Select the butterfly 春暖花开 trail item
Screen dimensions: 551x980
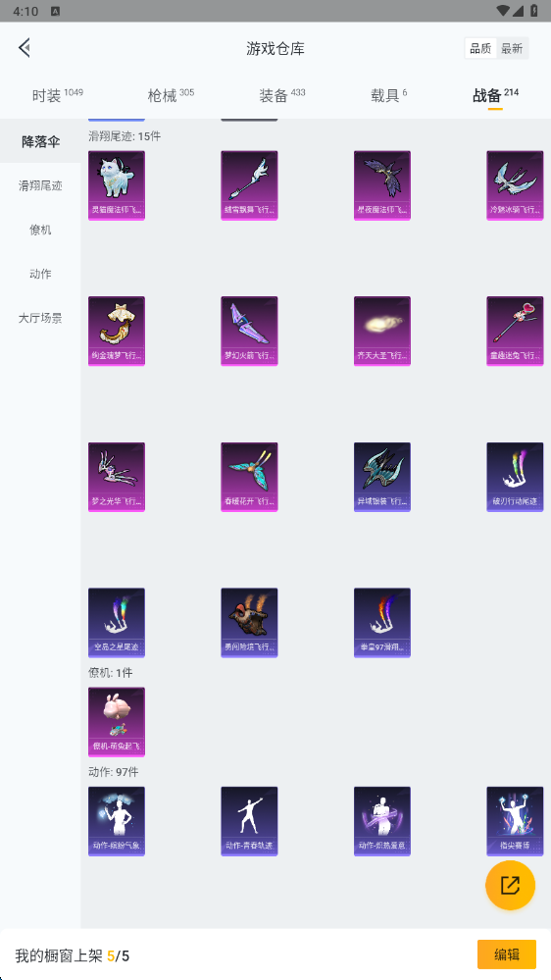click(x=249, y=477)
